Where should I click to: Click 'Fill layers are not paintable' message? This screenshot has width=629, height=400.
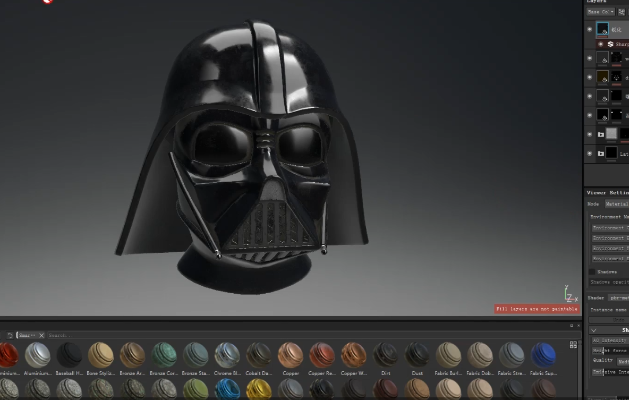537,309
